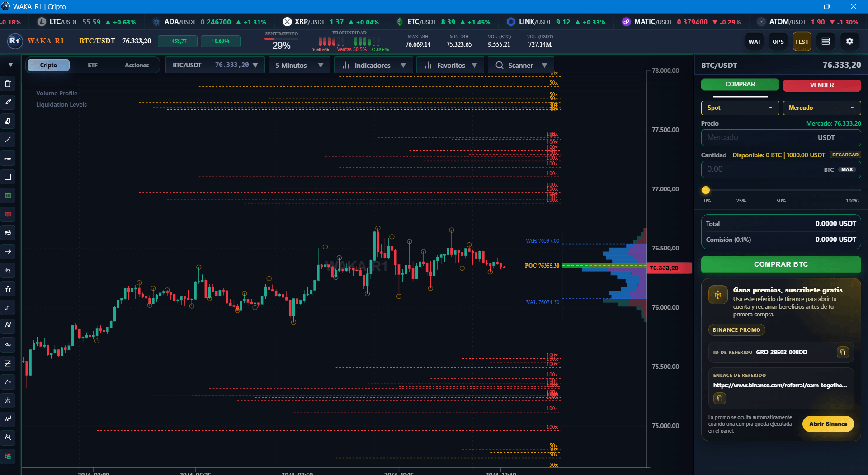Focus the Cantidad 0.00 BTC input

(x=781, y=169)
